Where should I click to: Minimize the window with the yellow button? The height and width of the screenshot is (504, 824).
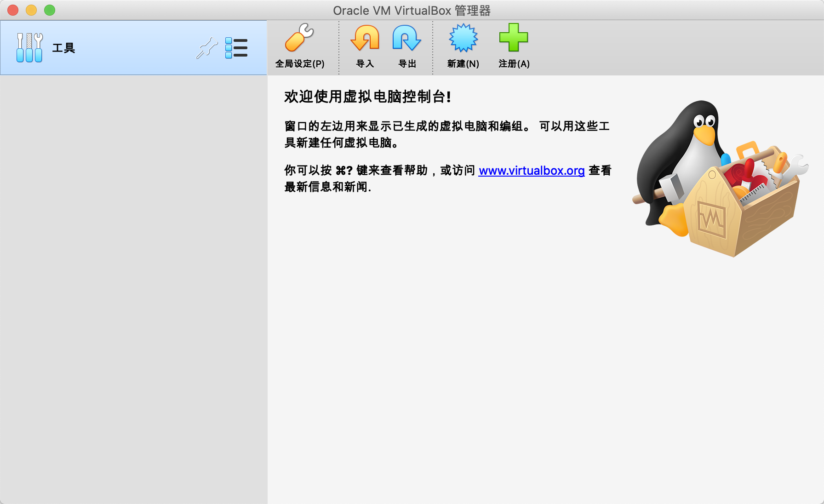[31, 10]
